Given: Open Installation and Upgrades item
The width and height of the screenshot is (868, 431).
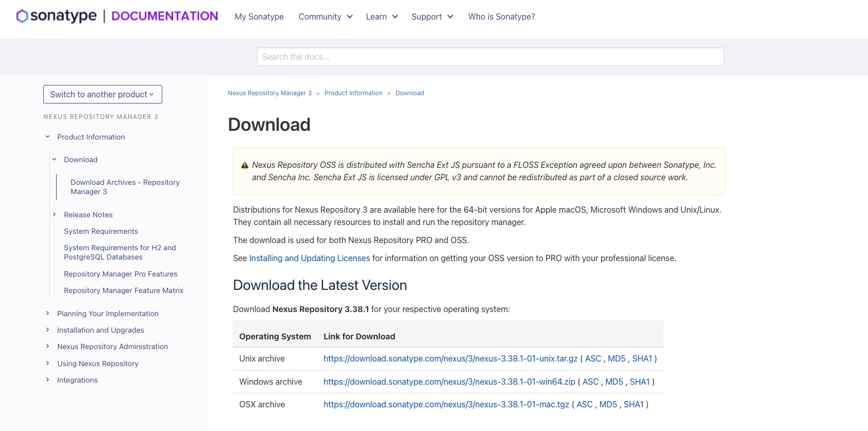Looking at the screenshot, I should coord(100,330).
